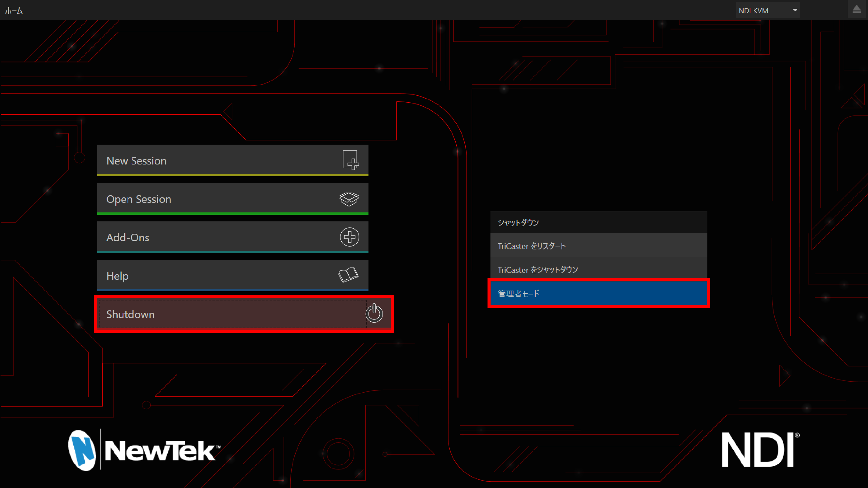Click the NDI KVM dropdown arrow
The width and height of the screenshot is (868, 488).
pyautogui.click(x=795, y=10)
